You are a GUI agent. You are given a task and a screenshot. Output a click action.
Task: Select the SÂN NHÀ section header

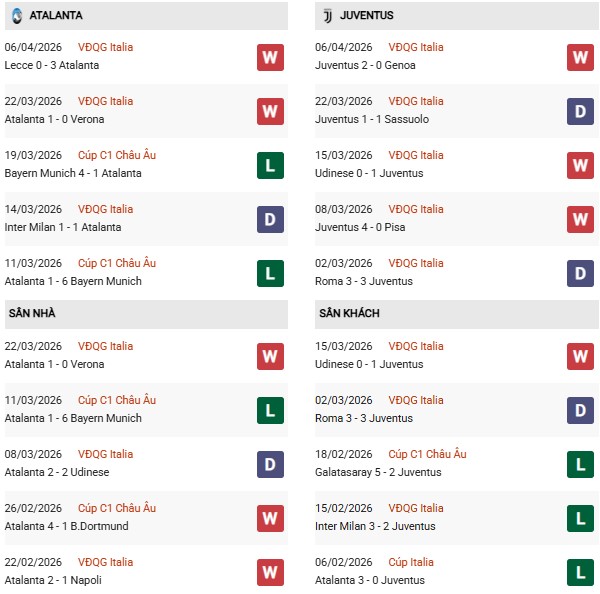point(32,314)
